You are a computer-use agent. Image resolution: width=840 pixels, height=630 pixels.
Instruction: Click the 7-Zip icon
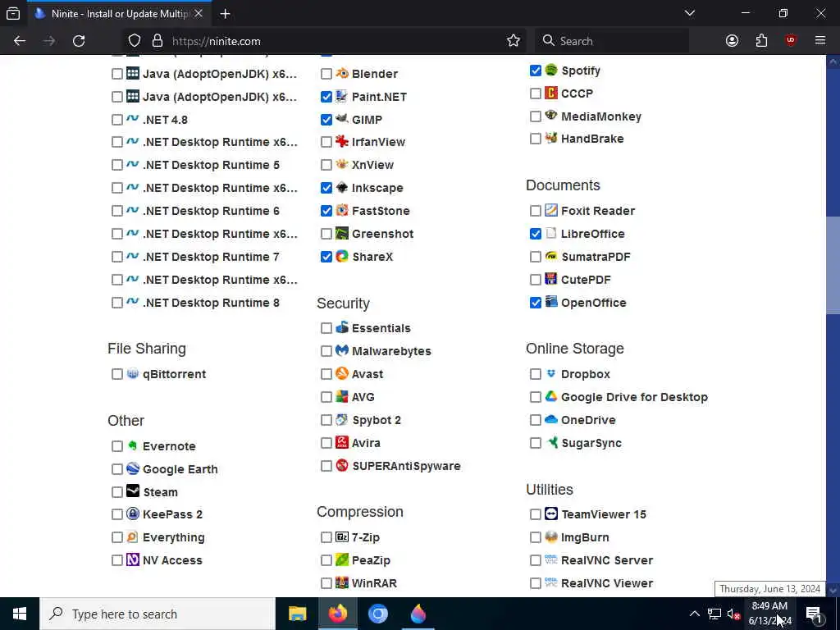pos(342,536)
